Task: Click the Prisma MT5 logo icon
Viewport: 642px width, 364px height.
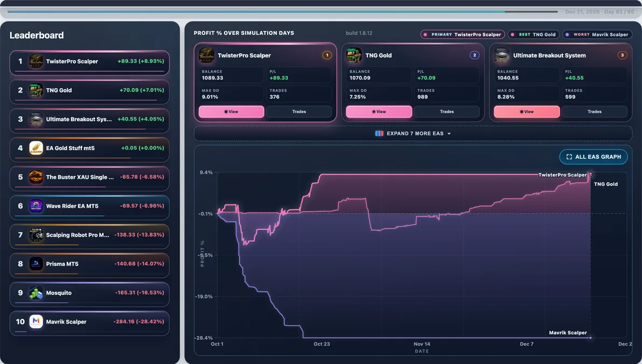Action: click(36, 264)
